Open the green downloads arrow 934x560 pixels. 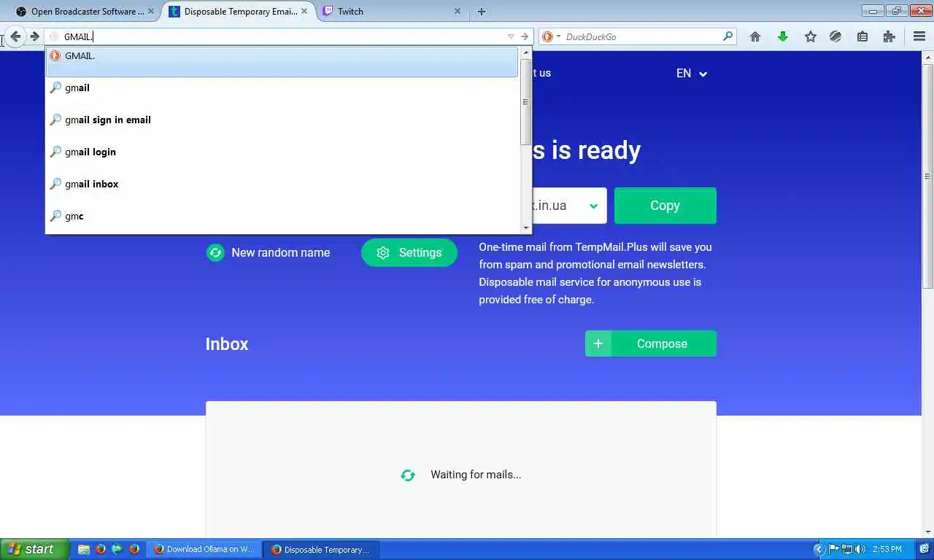pos(783,36)
